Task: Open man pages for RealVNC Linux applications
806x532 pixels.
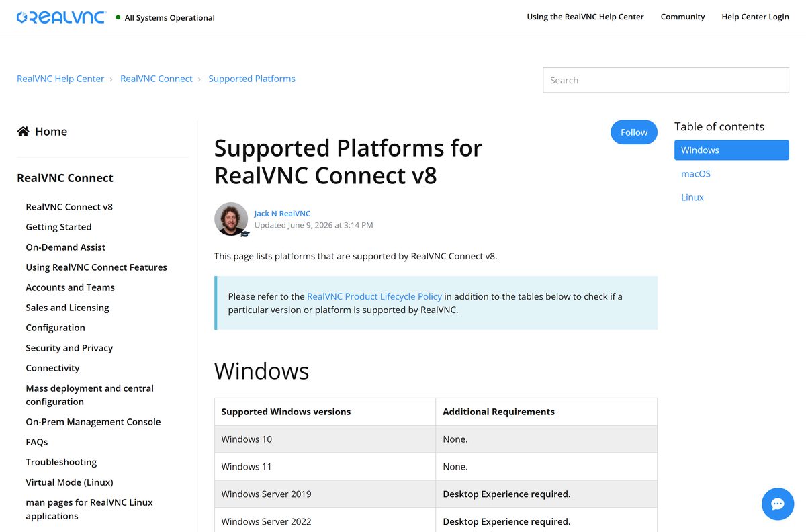Action: point(89,508)
